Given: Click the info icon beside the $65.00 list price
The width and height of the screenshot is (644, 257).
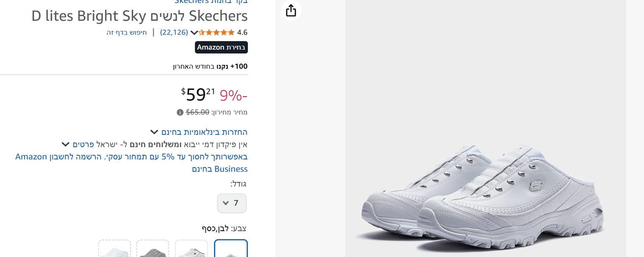Looking at the screenshot, I should [180, 112].
